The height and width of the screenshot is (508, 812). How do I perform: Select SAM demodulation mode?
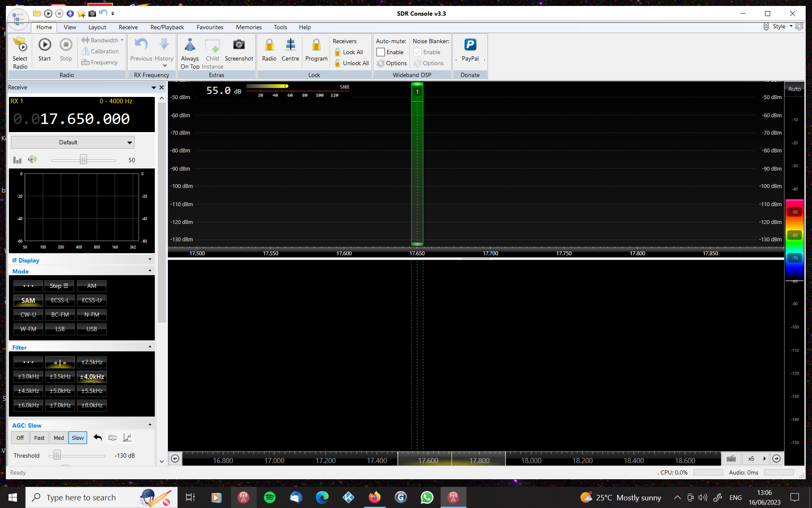click(28, 300)
